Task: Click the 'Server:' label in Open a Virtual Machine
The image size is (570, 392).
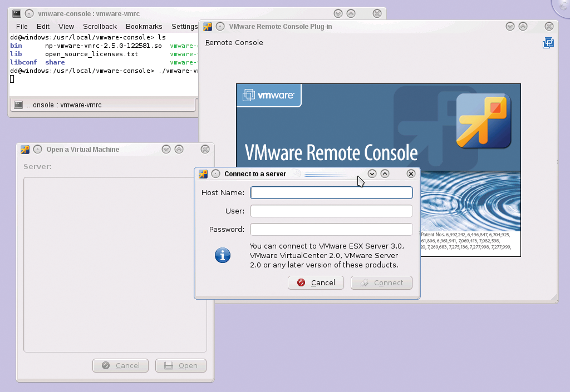Action: point(37,167)
